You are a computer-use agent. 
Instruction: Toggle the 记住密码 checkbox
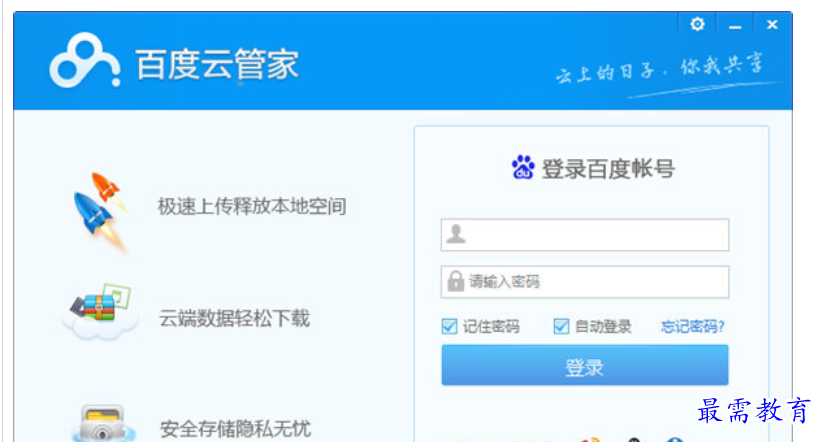(449, 327)
